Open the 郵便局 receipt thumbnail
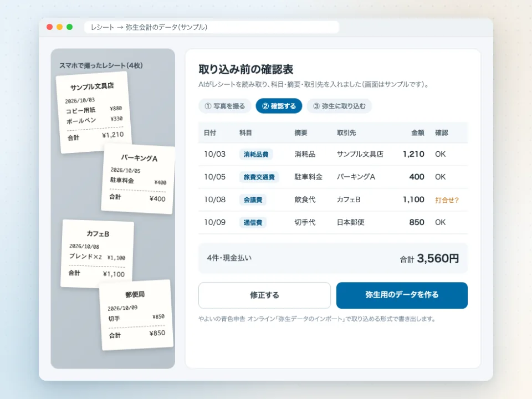Viewport: 532px width, 399px height. click(136, 315)
